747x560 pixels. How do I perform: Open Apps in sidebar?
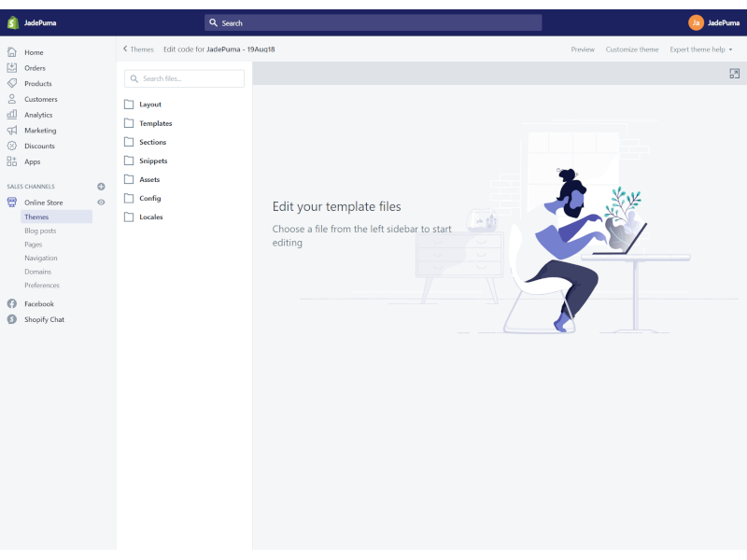(x=32, y=161)
